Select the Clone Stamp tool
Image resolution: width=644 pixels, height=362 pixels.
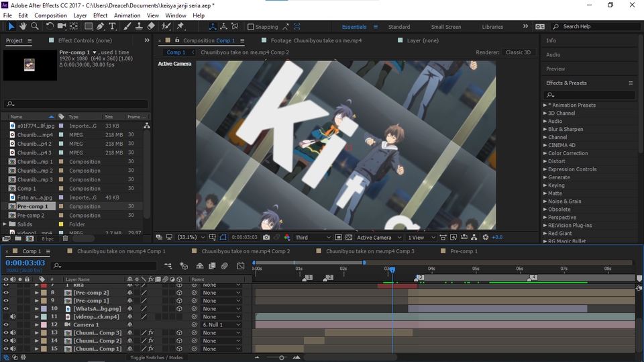pos(138,27)
